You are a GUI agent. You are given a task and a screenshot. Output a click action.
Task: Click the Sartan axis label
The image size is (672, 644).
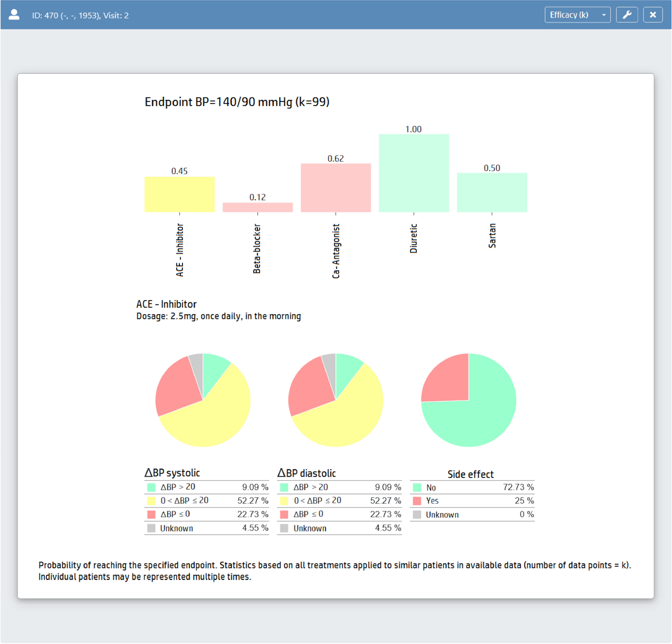(x=492, y=236)
